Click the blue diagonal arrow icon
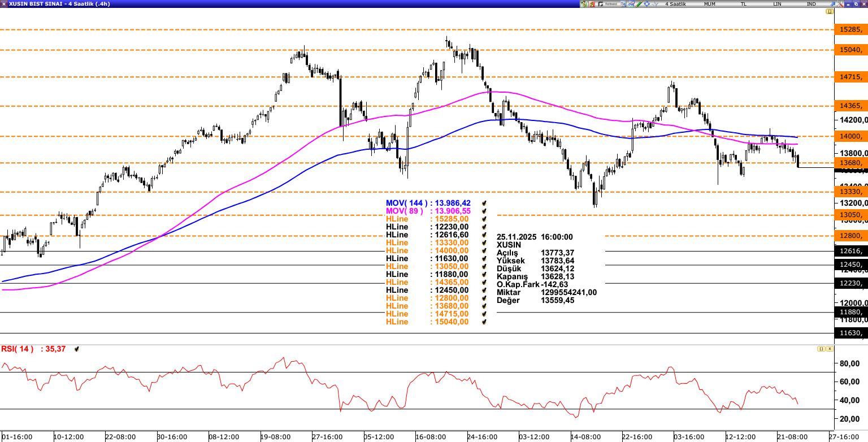The width and height of the screenshot is (868, 442). tap(832, 4)
